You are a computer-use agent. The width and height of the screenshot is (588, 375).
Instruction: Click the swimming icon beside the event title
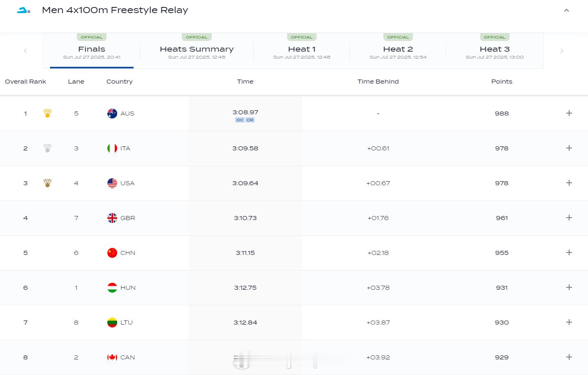point(23,10)
